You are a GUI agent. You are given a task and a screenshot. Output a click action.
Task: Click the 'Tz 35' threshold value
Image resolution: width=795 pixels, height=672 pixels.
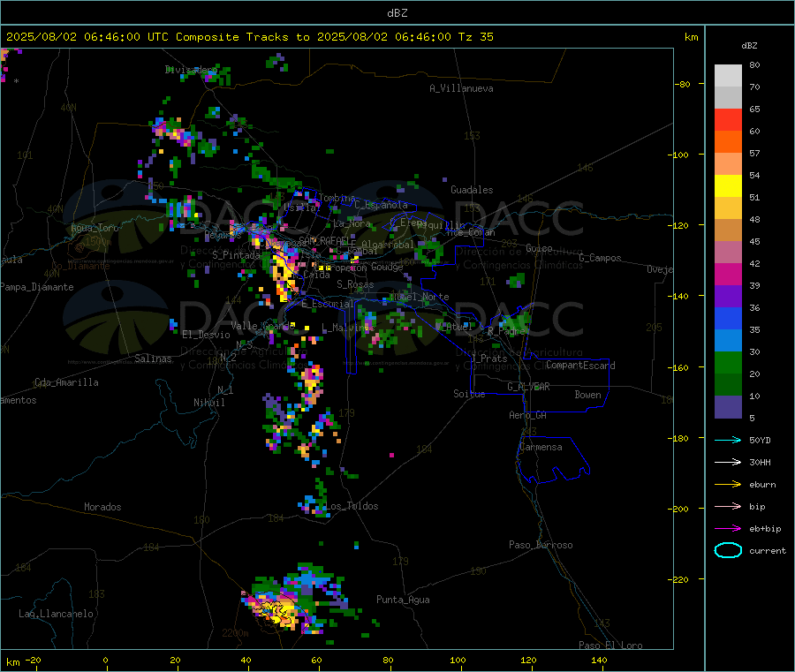[475, 37]
